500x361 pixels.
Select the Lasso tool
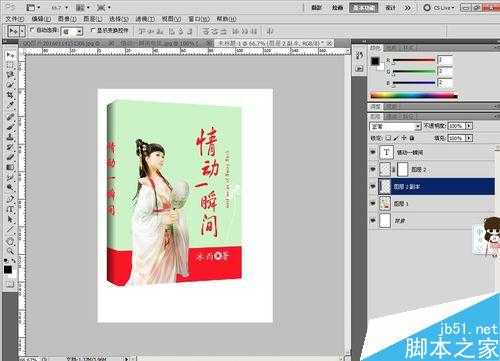10,75
